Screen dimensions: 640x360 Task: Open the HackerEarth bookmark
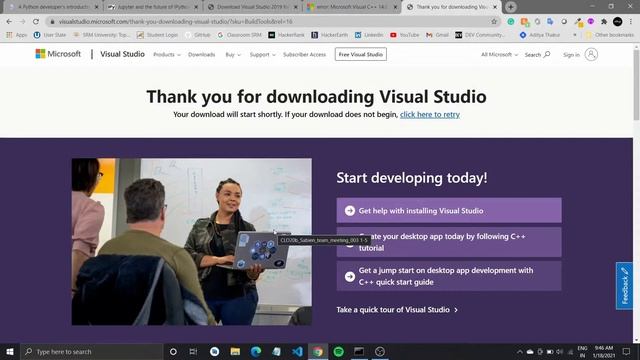pyautogui.click(x=329, y=35)
